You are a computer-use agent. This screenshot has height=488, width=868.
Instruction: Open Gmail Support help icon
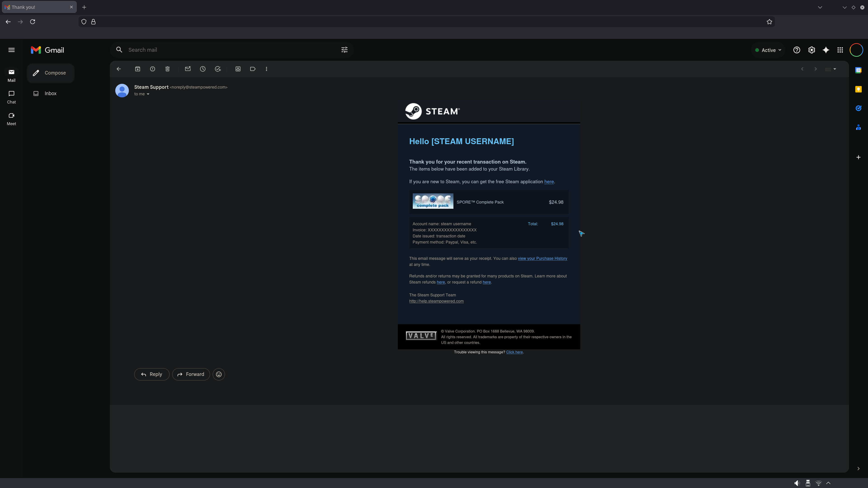point(797,50)
